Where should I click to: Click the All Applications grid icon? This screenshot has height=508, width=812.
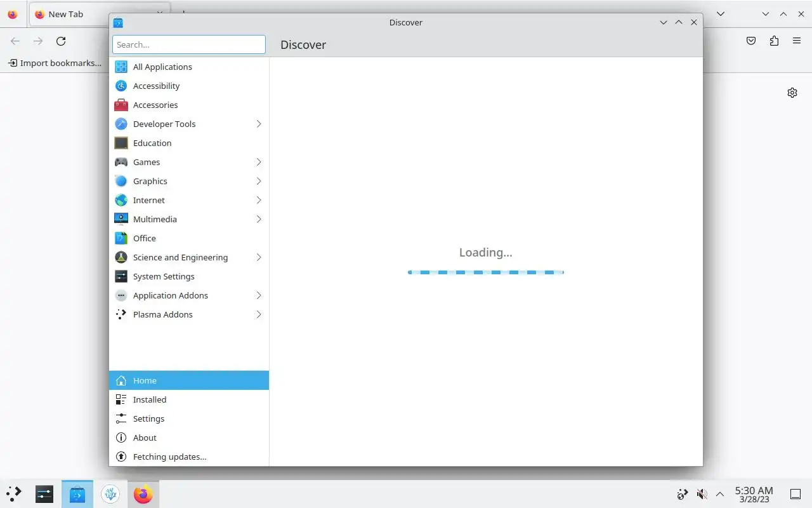tap(121, 67)
